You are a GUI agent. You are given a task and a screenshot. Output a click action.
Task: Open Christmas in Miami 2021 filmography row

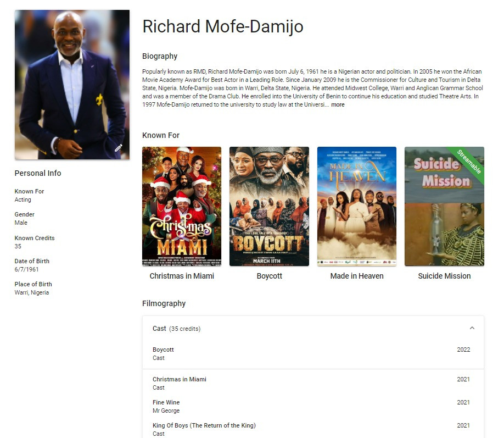point(313,383)
